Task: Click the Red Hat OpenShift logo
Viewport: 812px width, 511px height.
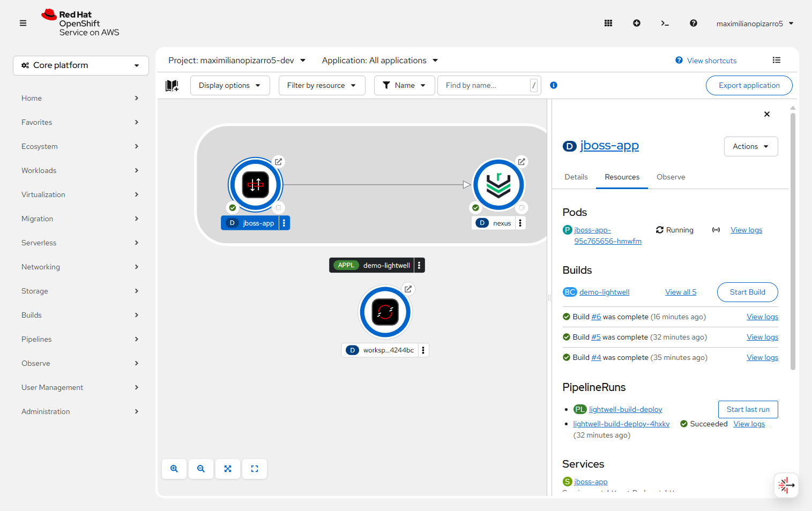Action: tap(80, 23)
